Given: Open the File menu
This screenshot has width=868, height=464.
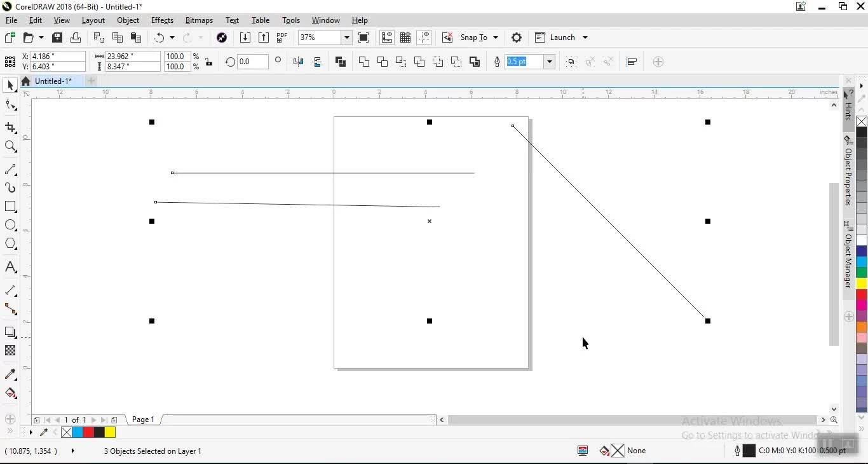Looking at the screenshot, I should [11, 20].
